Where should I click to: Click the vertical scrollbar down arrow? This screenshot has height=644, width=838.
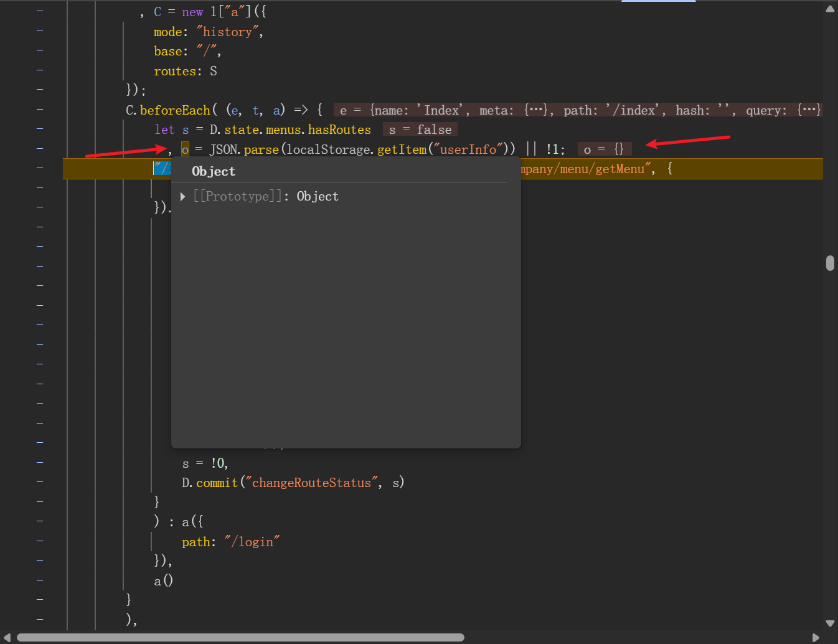(x=830, y=623)
